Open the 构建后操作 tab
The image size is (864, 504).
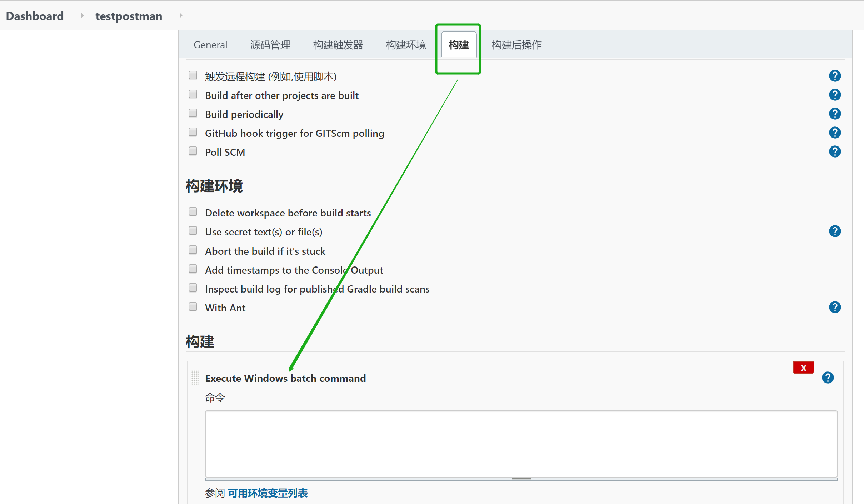coord(516,45)
